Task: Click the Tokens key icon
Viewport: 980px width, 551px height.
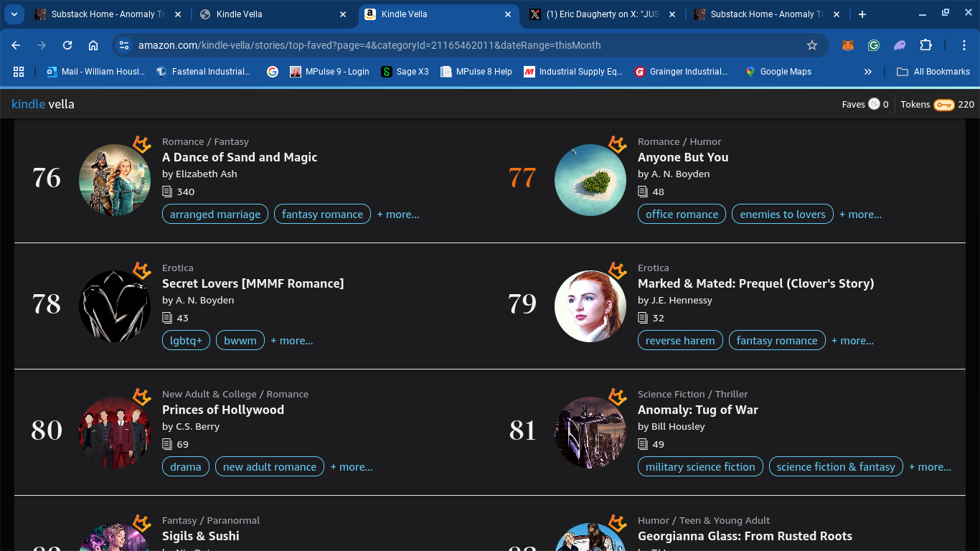Action: pyautogui.click(x=943, y=105)
